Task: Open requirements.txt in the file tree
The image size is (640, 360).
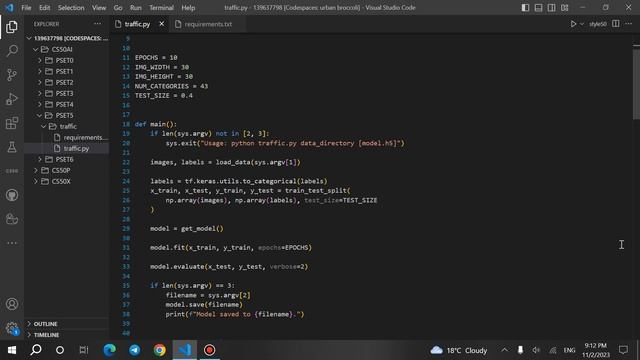Action: pyautogui.click(x=67, y=137)
